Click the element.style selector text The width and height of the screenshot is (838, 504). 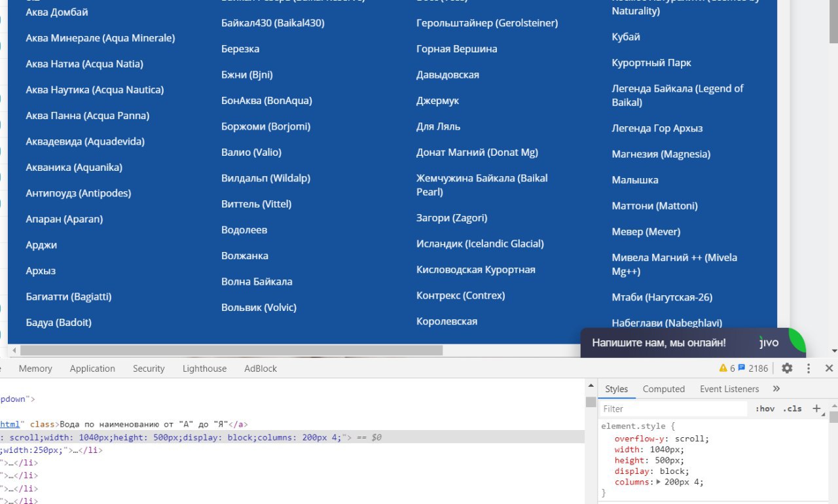pos(633,426)
